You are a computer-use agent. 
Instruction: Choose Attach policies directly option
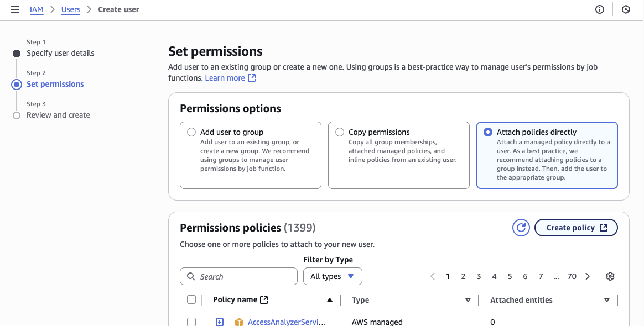pyautogui.click(x=488, y=132)
